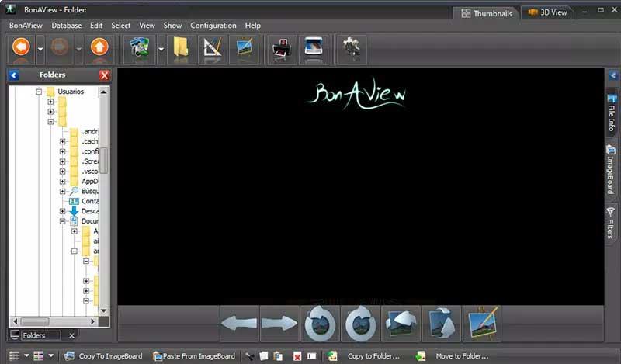The image size is (621, 364).
Task: Open the image editor easel icon
Action: coord(480,324)
